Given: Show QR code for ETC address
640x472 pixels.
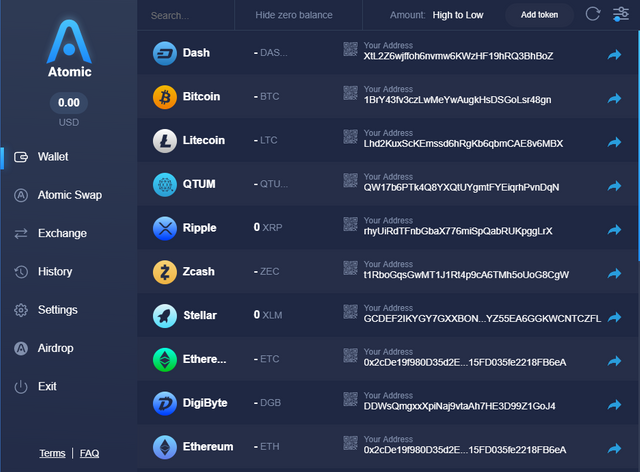Looking at the screenshot, I should click(x=351, y=355).
